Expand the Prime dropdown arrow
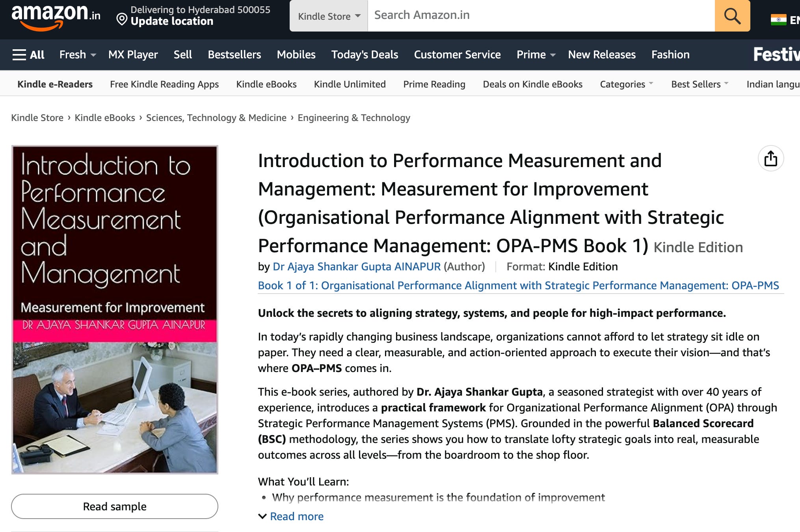 (553, 55)
